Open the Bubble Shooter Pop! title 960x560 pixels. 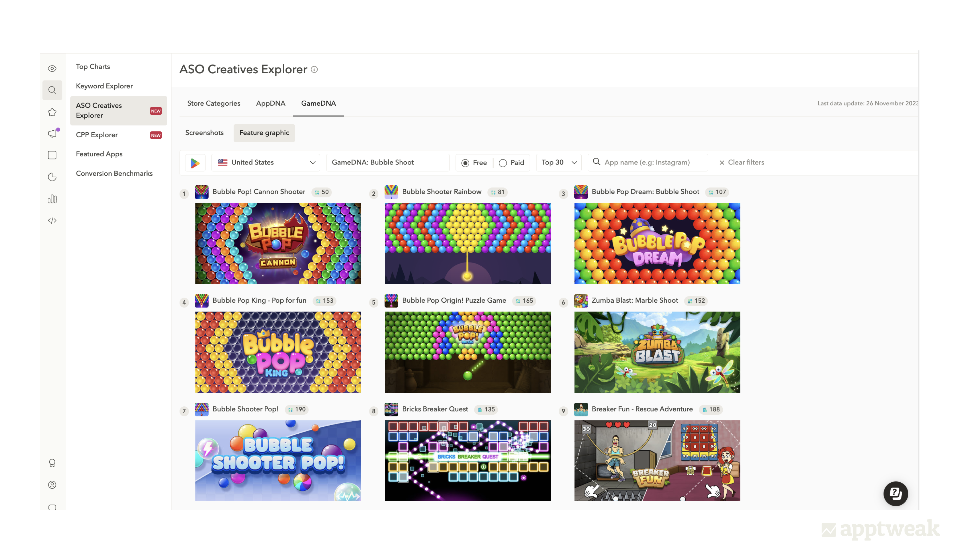point(245,409)
